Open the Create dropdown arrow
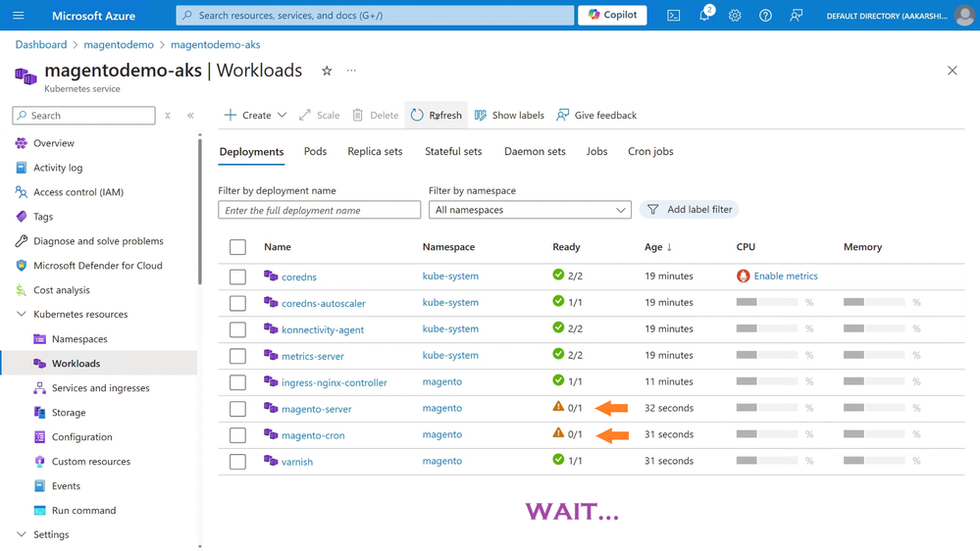 tap(282, 115)
